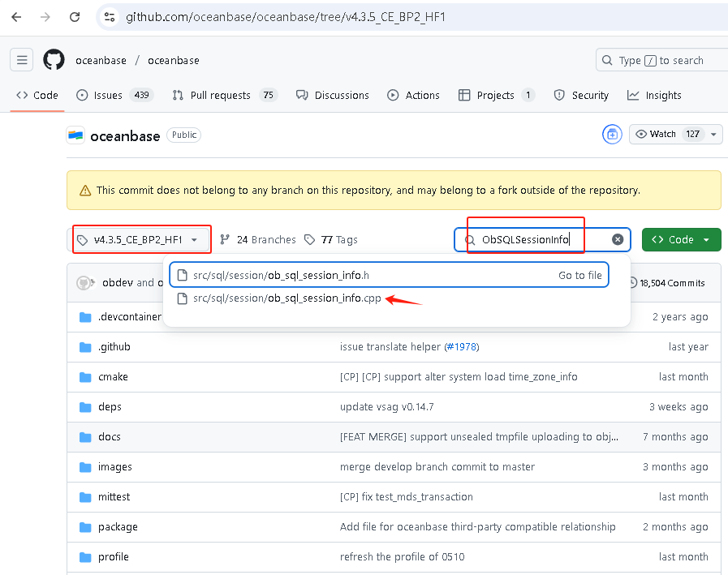728x575 pixels.
Task: Switch to the Code tab
Action: click(37, 95)
